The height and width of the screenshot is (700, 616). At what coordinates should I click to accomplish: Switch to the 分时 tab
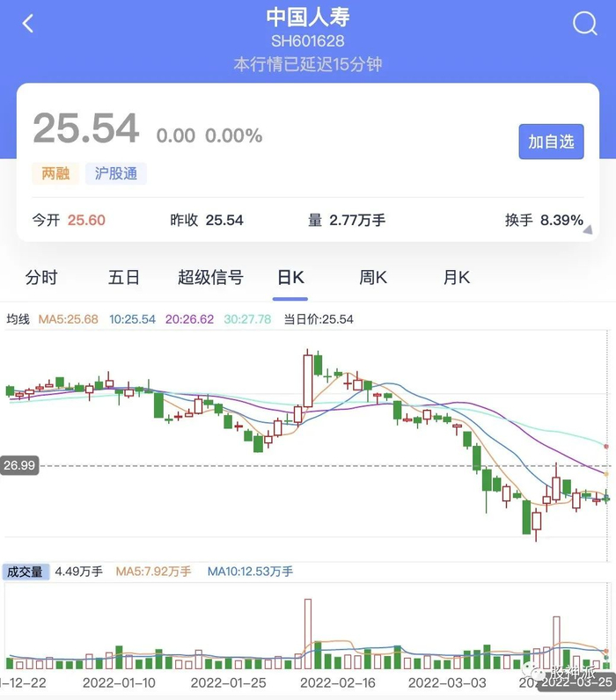point(41,278)
